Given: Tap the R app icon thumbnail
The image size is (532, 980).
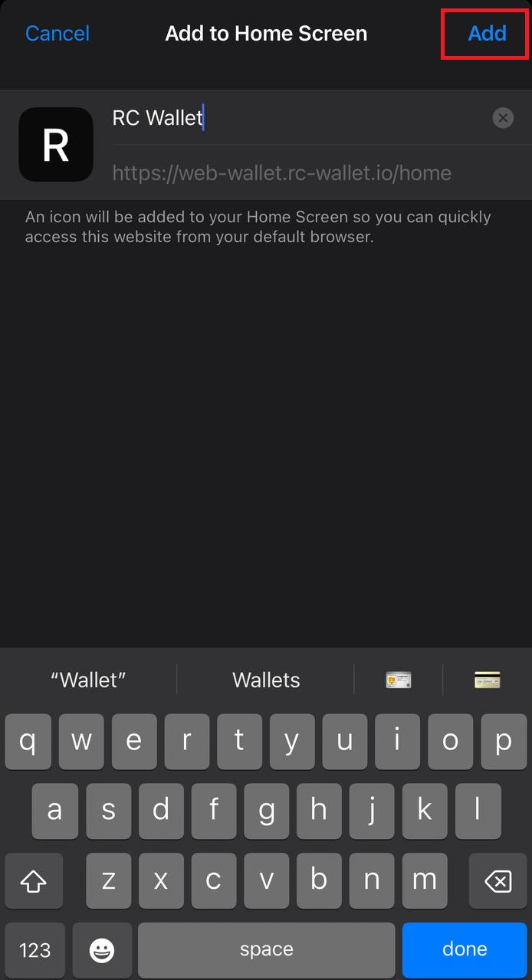Looking at the screenshot, I should [56, 145].
